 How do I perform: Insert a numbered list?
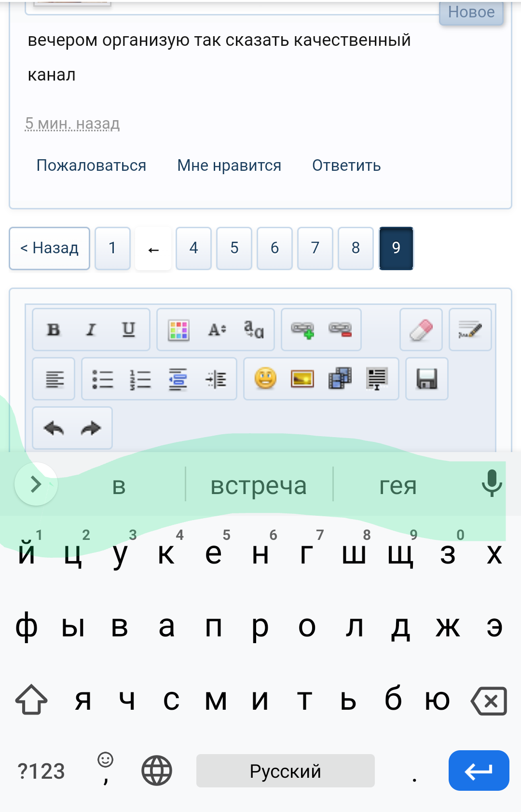point(140,379)
